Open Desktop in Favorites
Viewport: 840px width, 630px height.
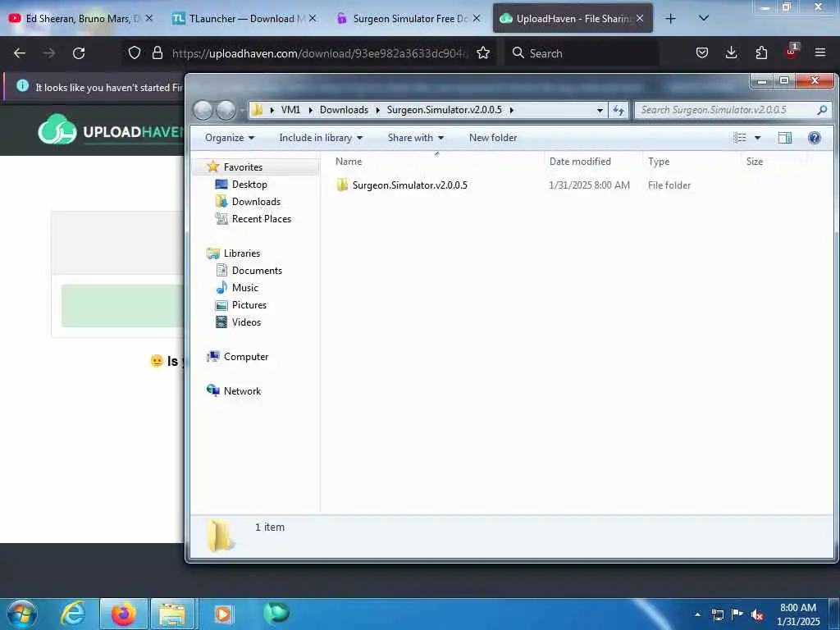(249, 185)
